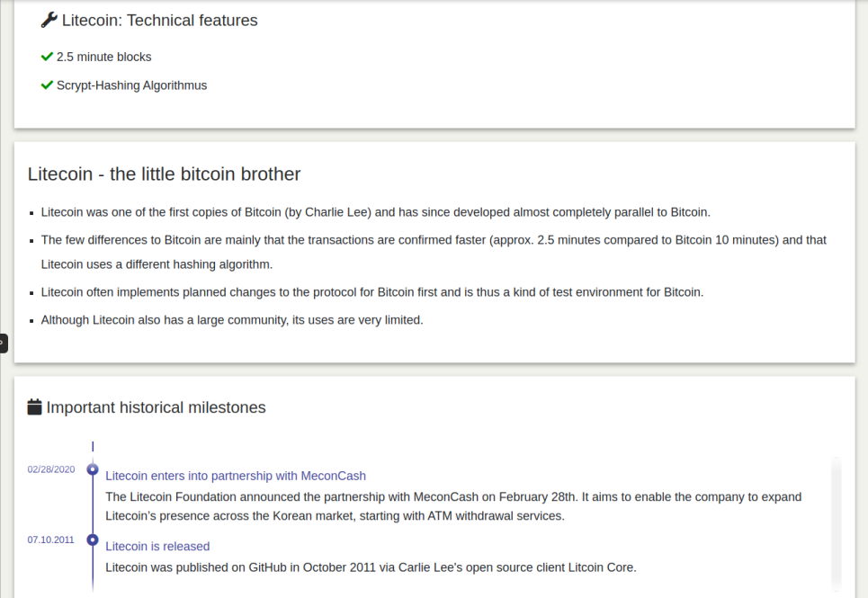Click bullet about large community, limited uses

pyautogui.click(x=232, y=320)
